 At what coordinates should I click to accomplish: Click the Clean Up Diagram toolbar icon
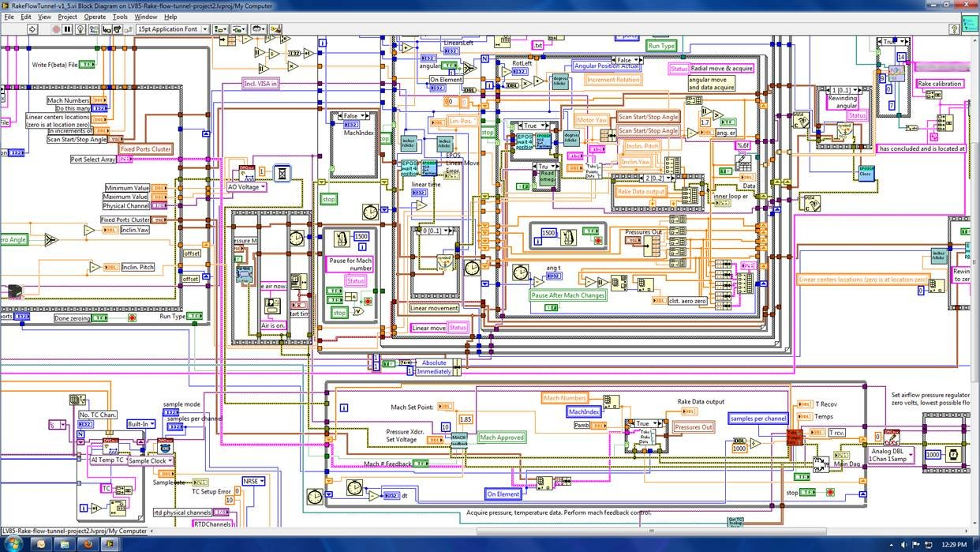click(275, 29)
